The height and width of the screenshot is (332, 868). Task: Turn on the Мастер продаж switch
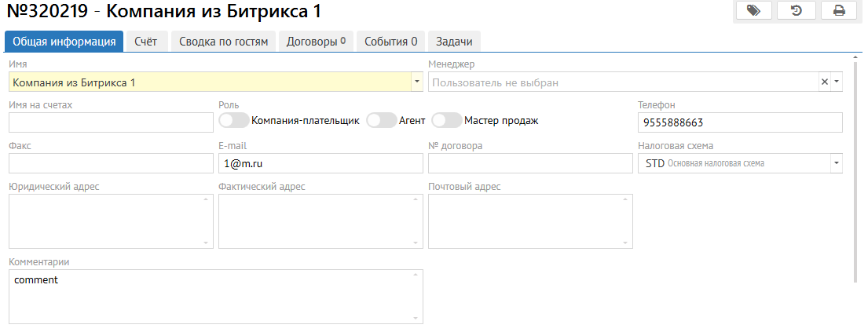446,120
